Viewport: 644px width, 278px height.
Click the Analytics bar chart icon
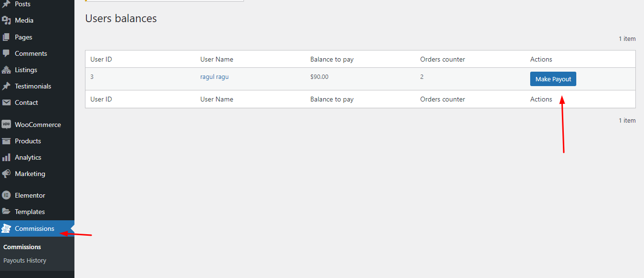click(x=6, y=157)
